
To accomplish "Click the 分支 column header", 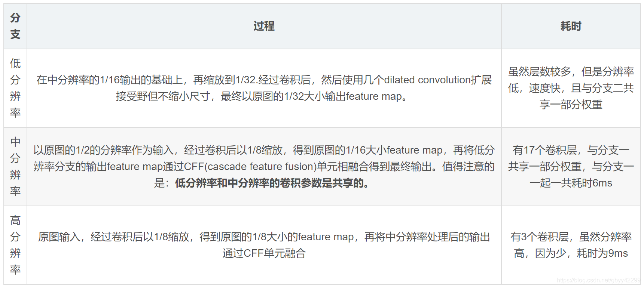I will point(15,26).
